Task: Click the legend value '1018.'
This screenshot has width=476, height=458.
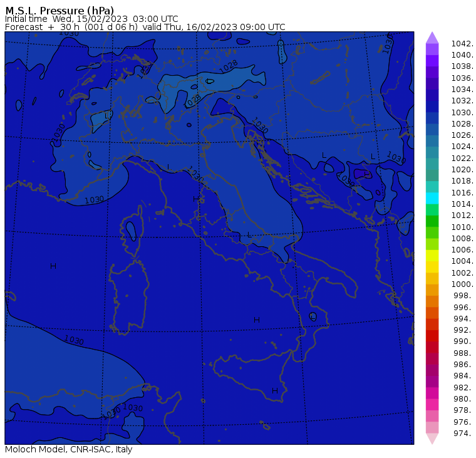Action: [x=462, y=180]
